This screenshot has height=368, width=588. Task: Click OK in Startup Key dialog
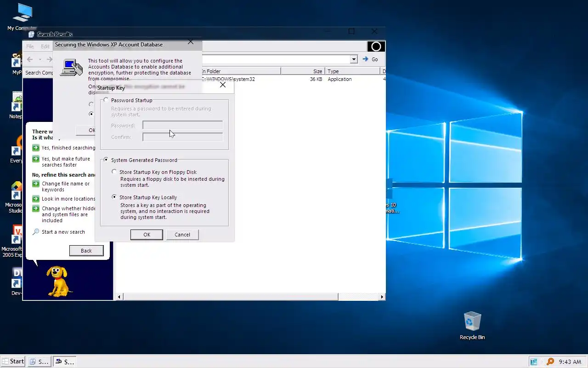[x=147, y=235]
